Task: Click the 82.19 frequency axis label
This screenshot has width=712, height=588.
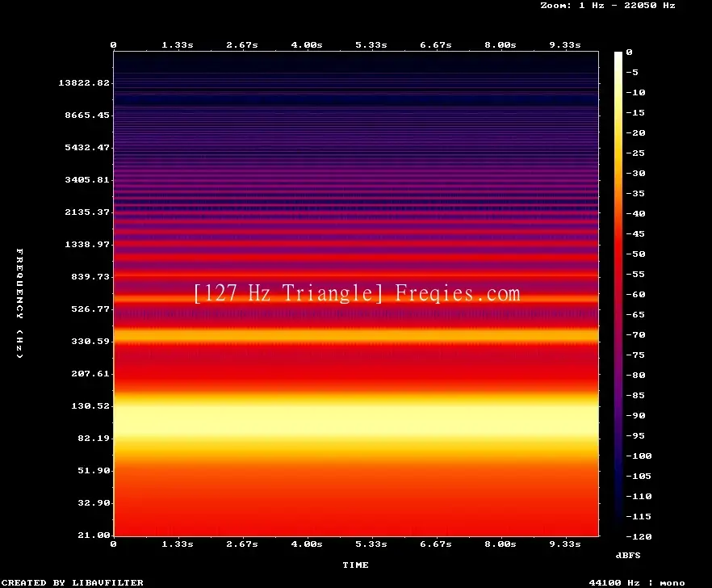Action: [94, 438]
